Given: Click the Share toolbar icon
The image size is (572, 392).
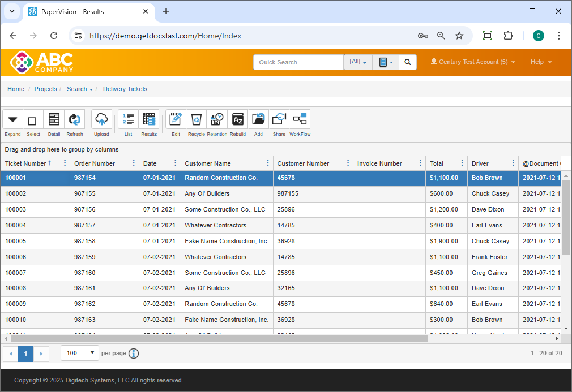Looking at the screenshot, I should (279, 120).
